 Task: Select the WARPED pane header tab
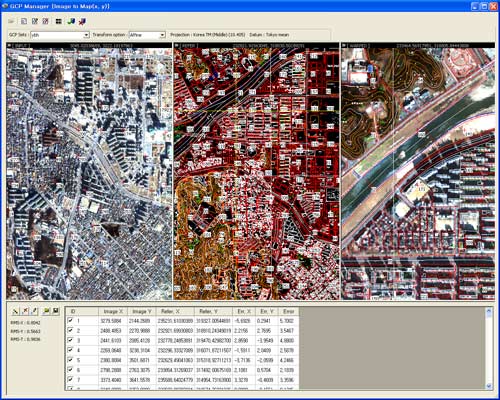pyautogui.click(x=357, y=45)
